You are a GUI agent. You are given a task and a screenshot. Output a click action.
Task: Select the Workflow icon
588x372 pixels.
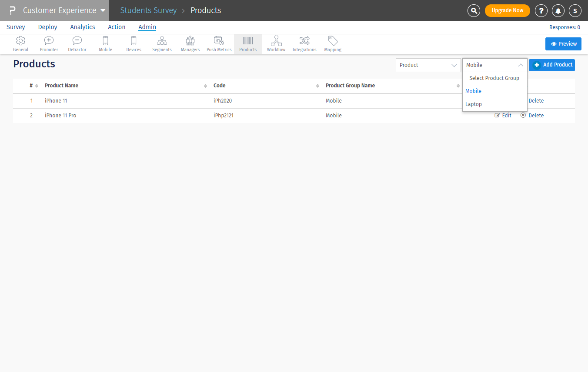(x=276, y=41)
